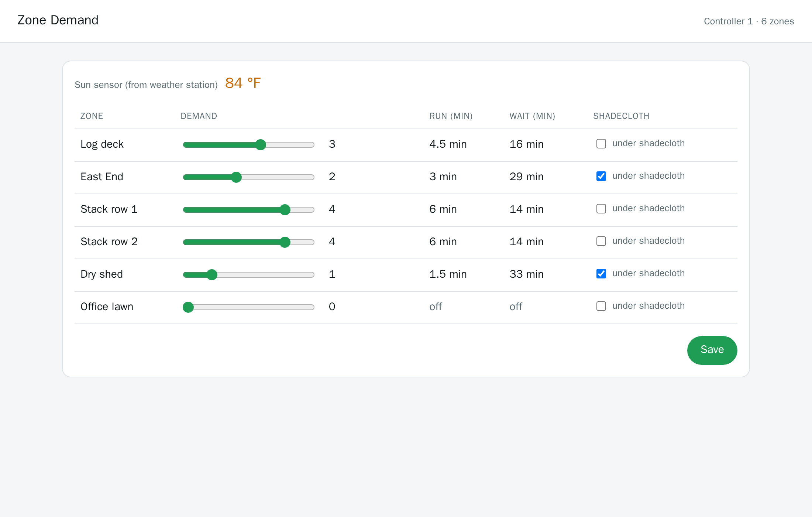Click the East End demand slider handle
Viewport: 812px width, 517px height.
[236, 177]
